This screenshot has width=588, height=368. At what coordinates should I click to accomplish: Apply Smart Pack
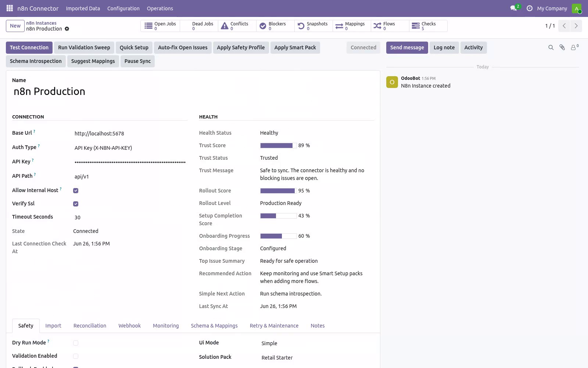[x=295, y=47]
